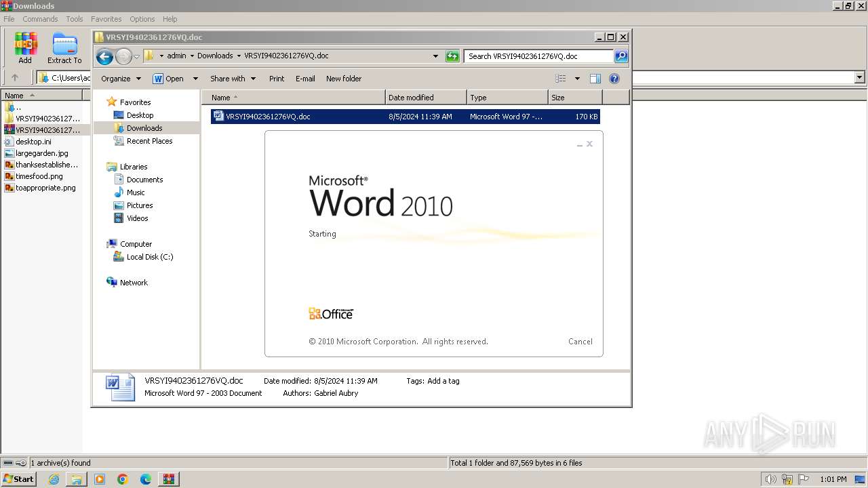Open the Open button dropdown arrow
This screenshot has width=868, height=488.
click(195, 79)
